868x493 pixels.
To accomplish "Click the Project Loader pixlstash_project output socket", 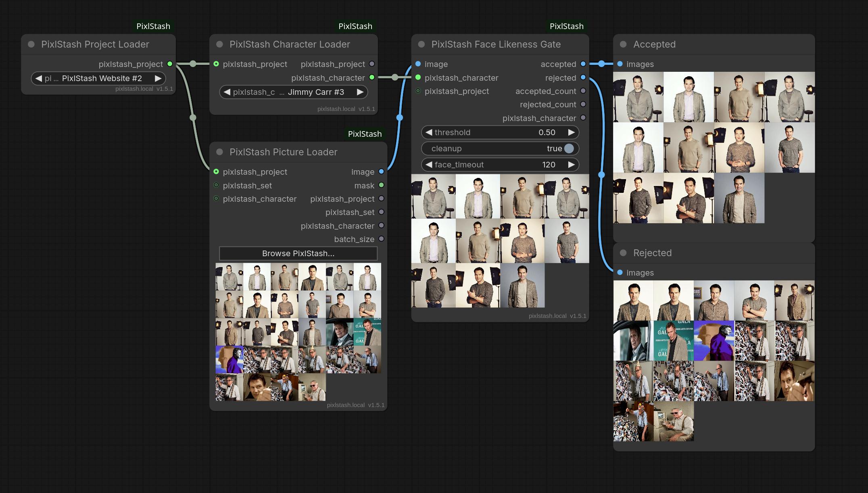I will coord(170,64).
